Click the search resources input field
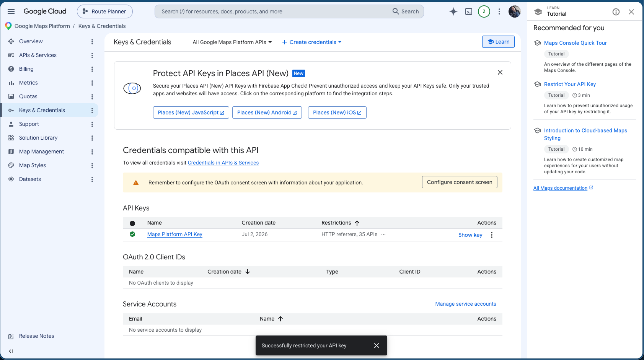The width and height of the screenshot is (644, 360). pos(274,11)
